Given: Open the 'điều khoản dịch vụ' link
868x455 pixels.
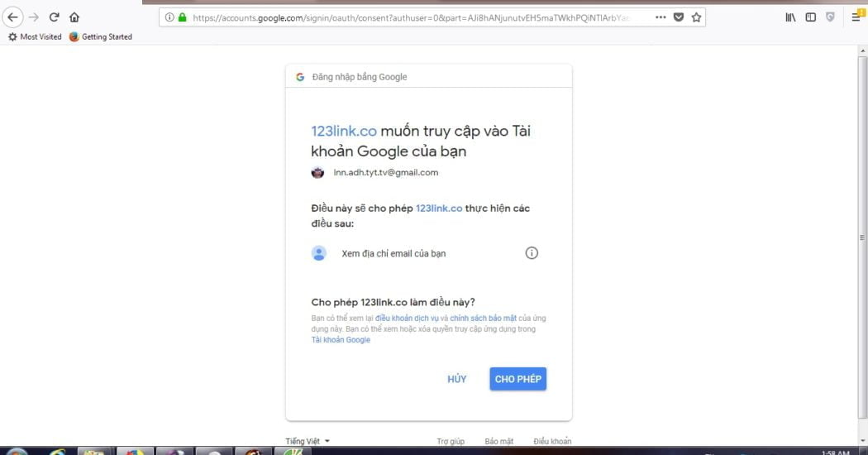Looking at the screenshot, I should [x=407, y=318].
